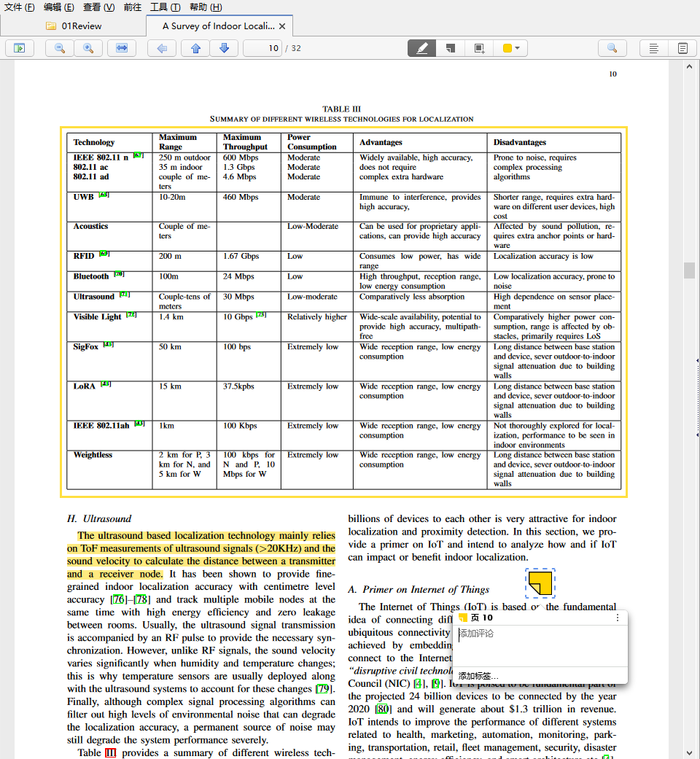
Task: Click the page number field showing 10
Action: [262, 48]
